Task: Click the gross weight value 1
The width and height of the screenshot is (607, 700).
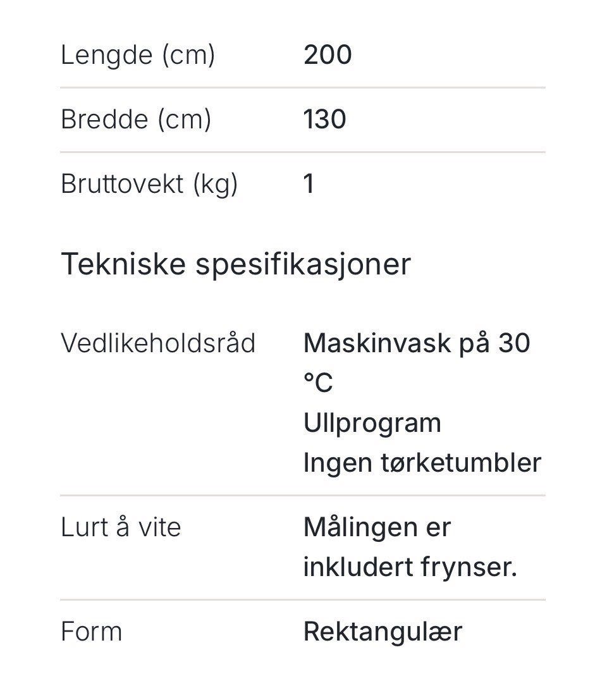Action: (x=309, y=183)
